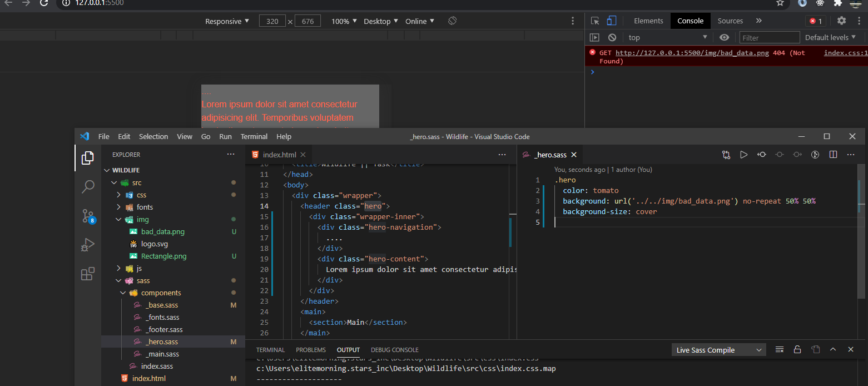Toggle output scroll lock icon

click(797, 349)
